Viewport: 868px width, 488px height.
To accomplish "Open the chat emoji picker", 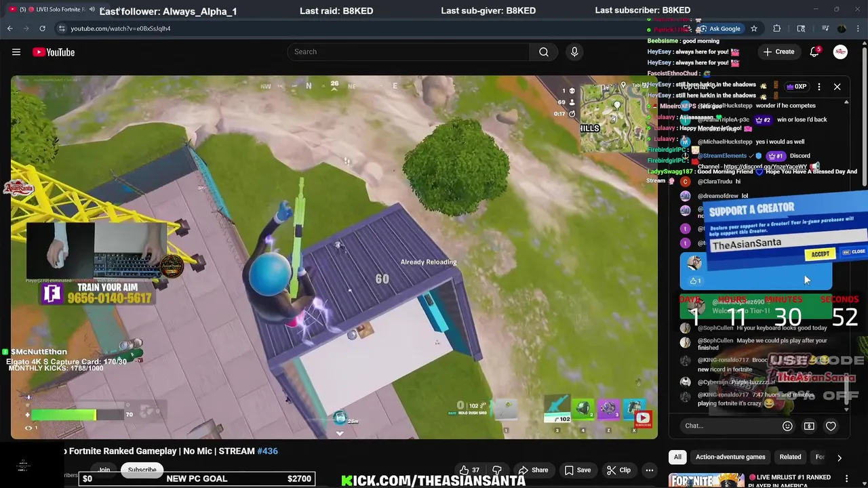I will 787,426.
